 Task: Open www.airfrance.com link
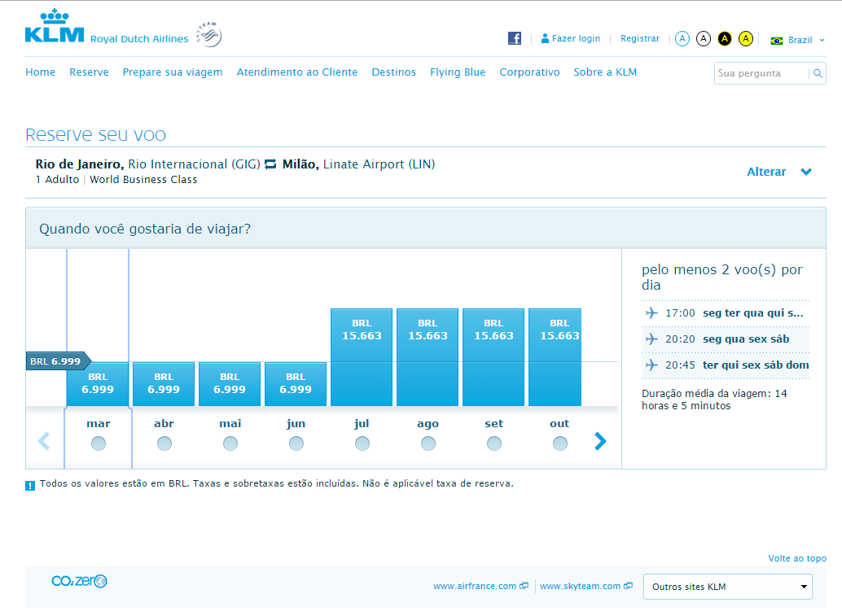coord(475,586)
